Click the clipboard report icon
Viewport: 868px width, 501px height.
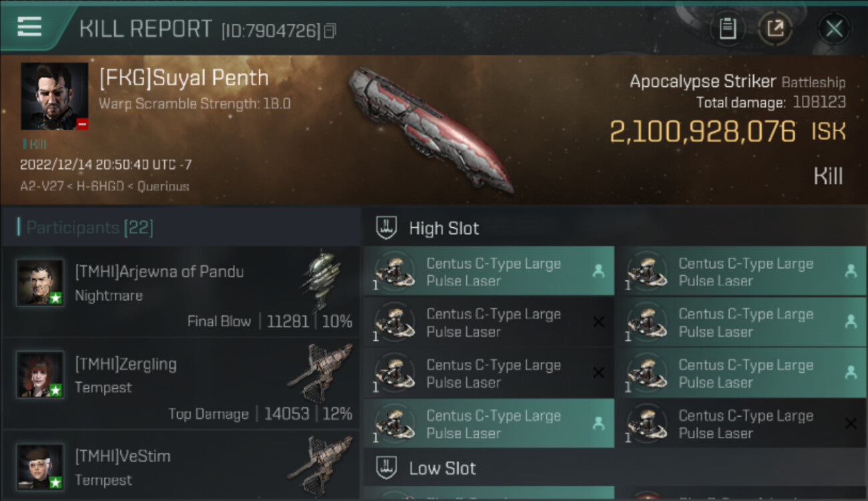(727, 29)
